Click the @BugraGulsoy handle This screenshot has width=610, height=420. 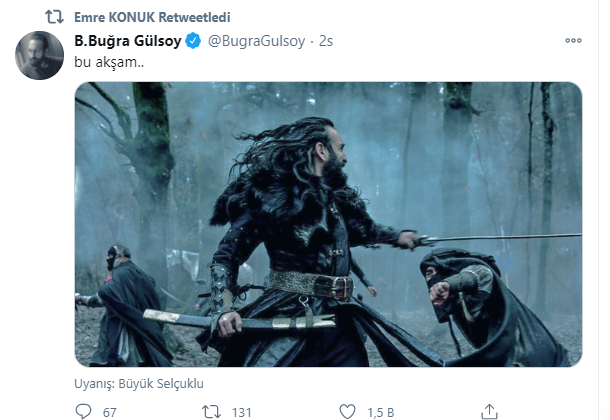(x=253, y=41)
